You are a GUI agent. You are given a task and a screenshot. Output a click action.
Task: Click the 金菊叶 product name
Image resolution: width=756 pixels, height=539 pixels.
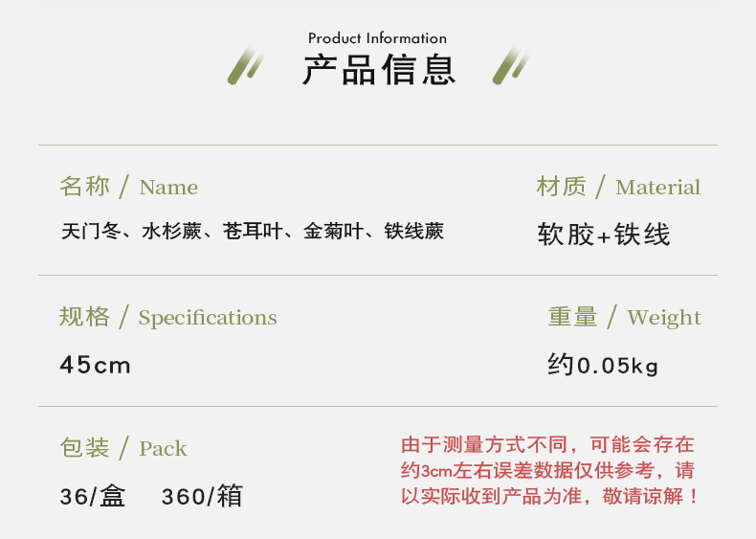(332, 232)
